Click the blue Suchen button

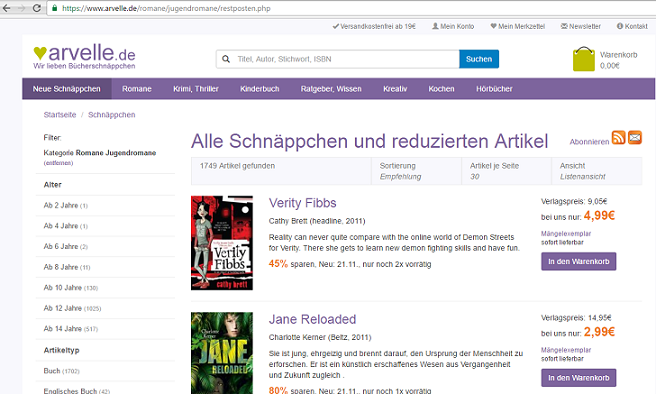pyautogui.click(x=479, y=59)
